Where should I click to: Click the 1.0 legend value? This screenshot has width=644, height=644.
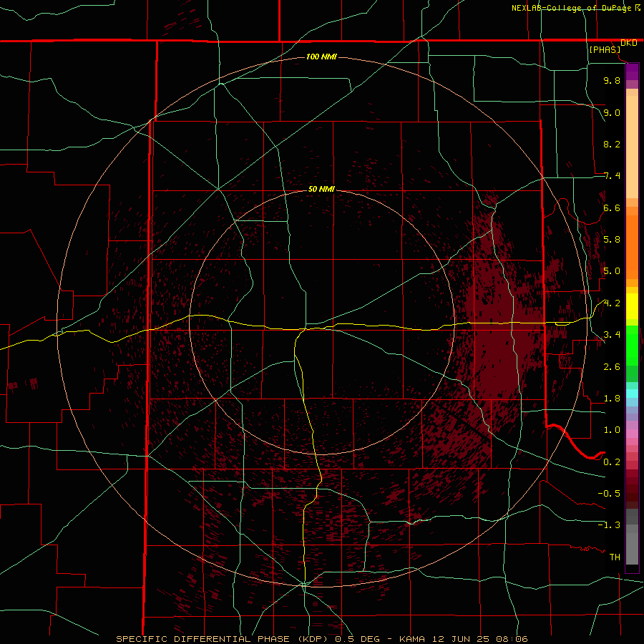[x=612, y=430]
